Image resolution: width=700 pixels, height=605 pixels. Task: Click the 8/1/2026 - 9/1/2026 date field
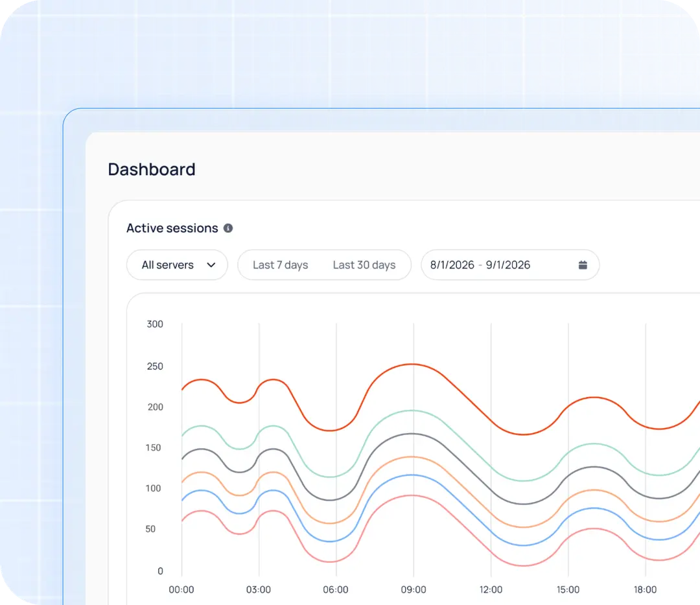[x=510, y=265]
